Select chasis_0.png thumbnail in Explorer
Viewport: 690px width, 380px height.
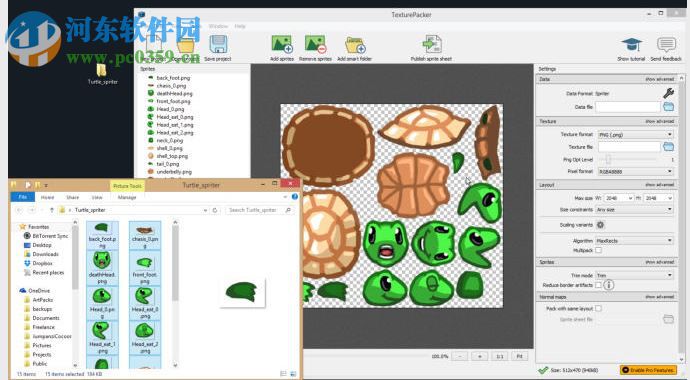pos(145,234)
